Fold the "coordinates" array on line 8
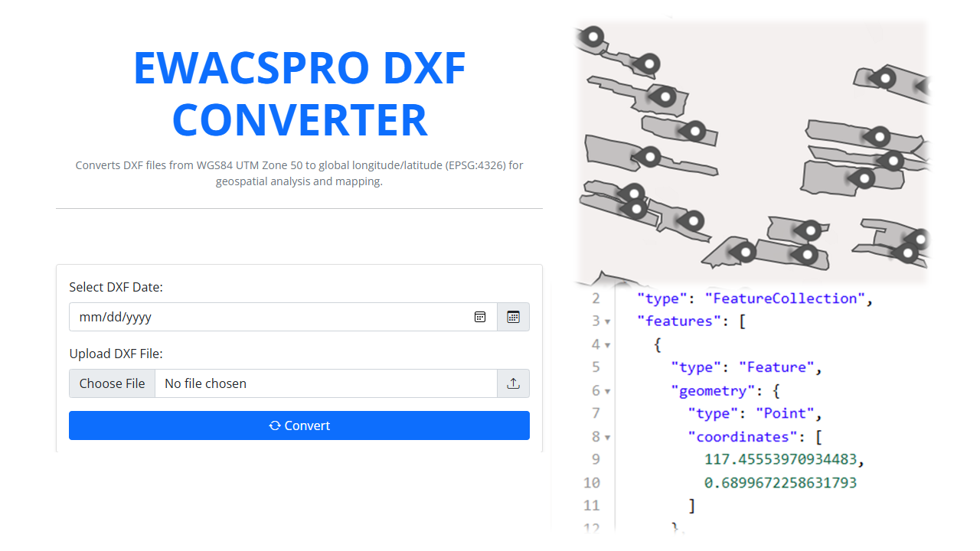 607,437
